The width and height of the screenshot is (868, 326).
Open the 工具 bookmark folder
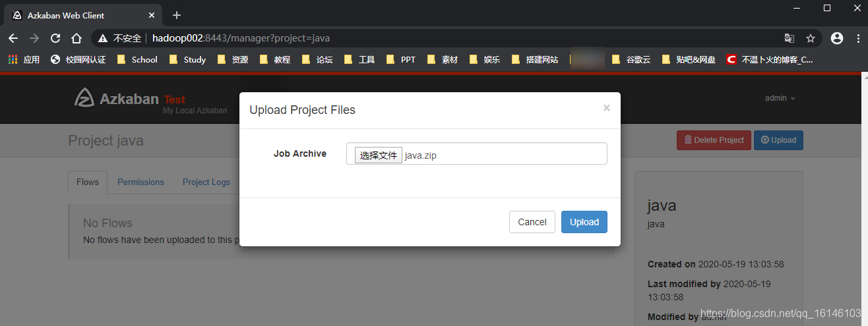tap(359, 59)
